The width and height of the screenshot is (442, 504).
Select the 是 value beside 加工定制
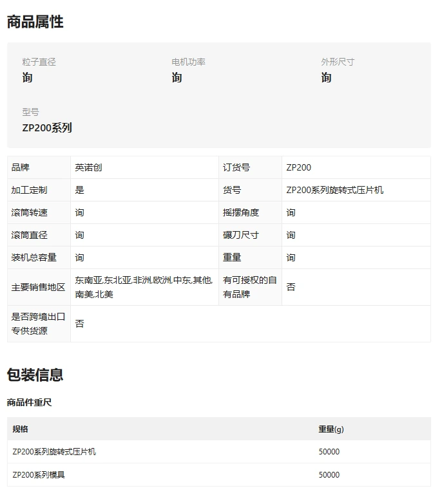[79, 190]
